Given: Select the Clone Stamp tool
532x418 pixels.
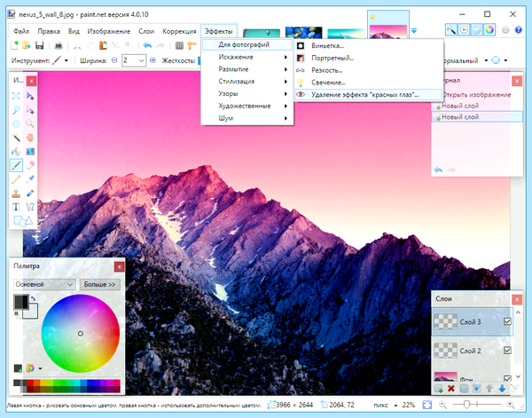Looking at the screenshot, I should (16, 193).
